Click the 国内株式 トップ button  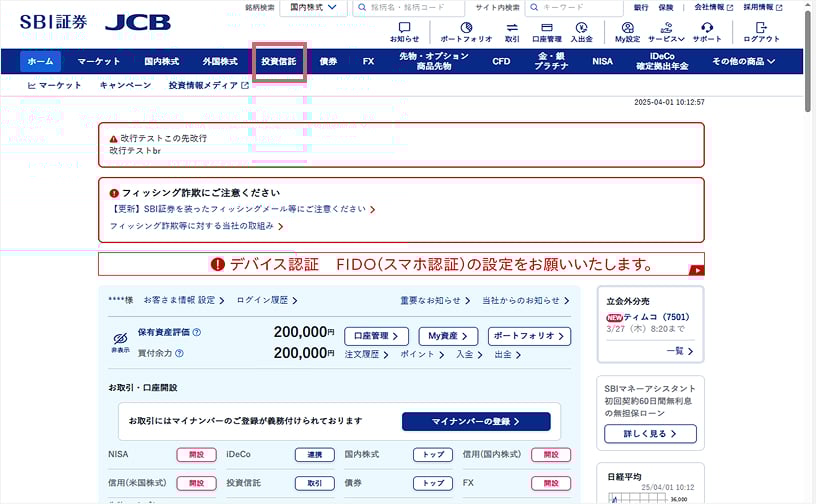coord(433,455)
